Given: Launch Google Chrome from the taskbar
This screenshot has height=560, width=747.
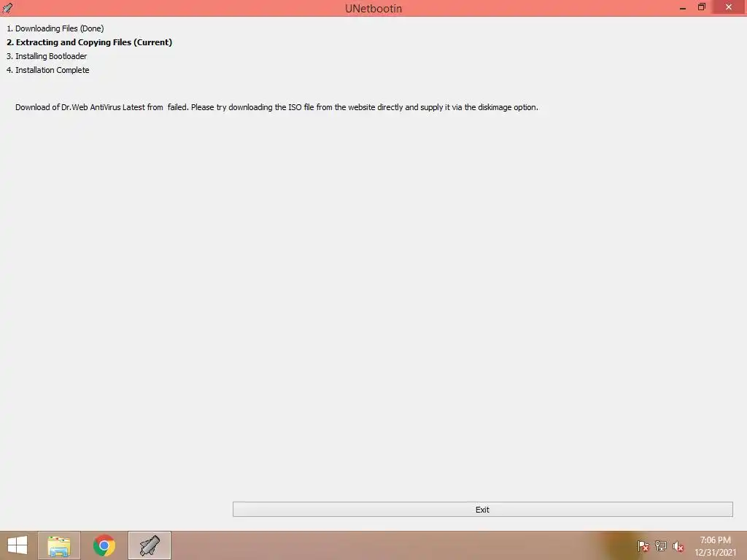Looking at the screenshot, I should click(x=104, y=545).
